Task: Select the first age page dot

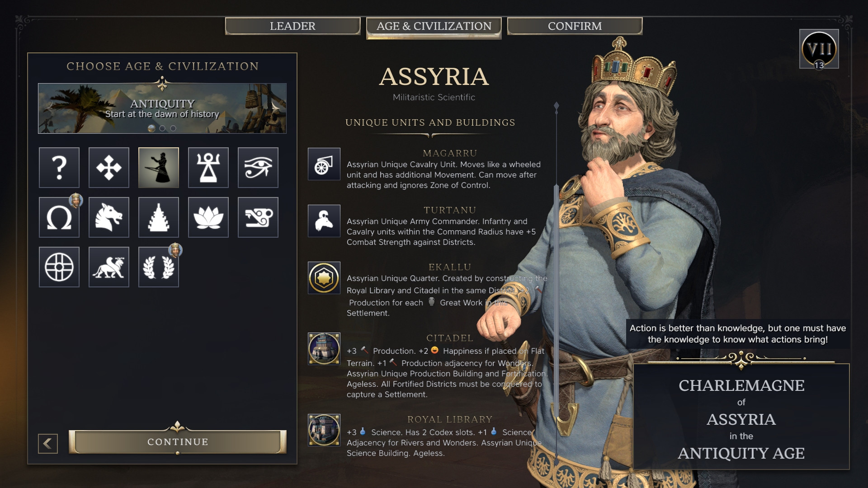Action: coord(151,128)
